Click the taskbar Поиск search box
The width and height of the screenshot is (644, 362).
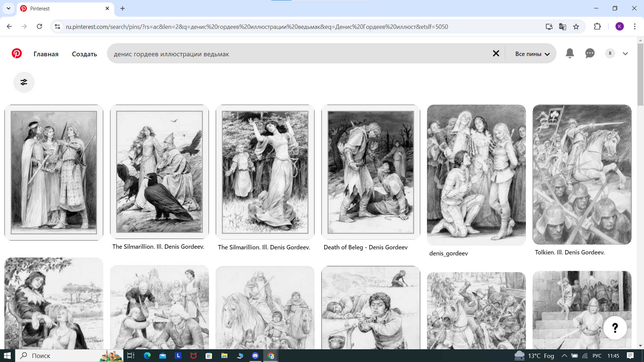tap(69, 356)
